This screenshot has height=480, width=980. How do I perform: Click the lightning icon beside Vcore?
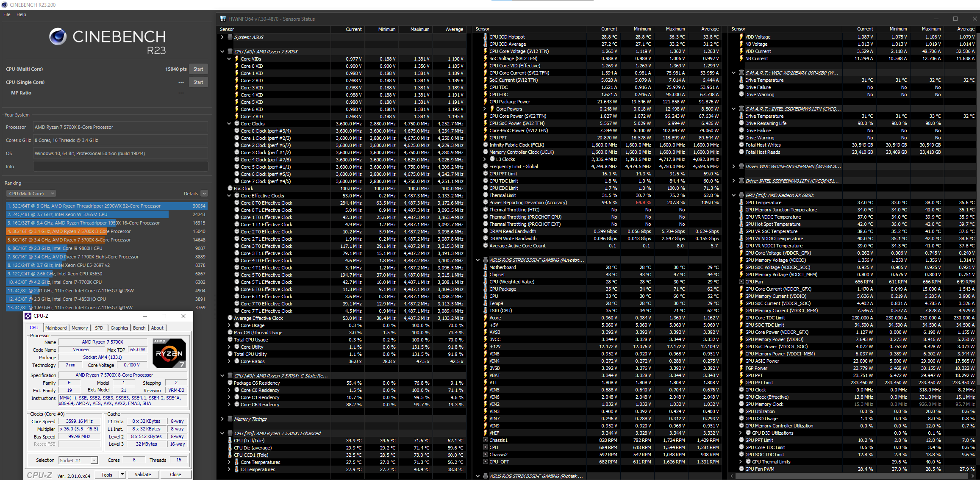[x=486, y=318]
